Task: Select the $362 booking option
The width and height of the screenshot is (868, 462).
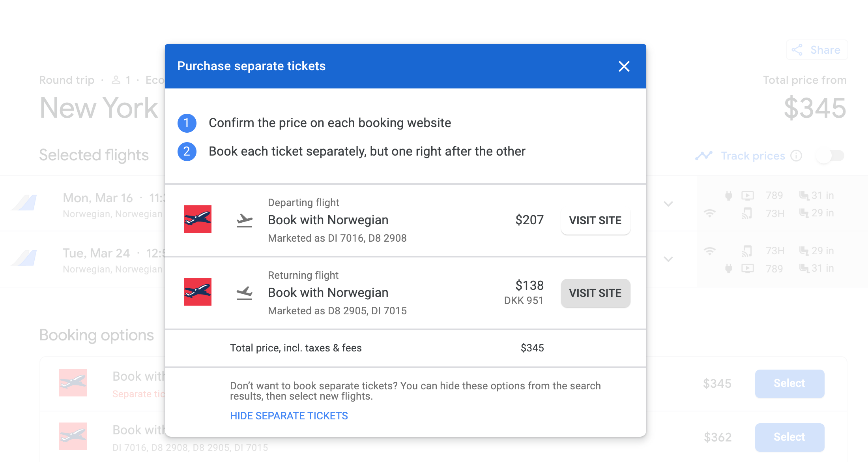Action: tap(789, 437)
